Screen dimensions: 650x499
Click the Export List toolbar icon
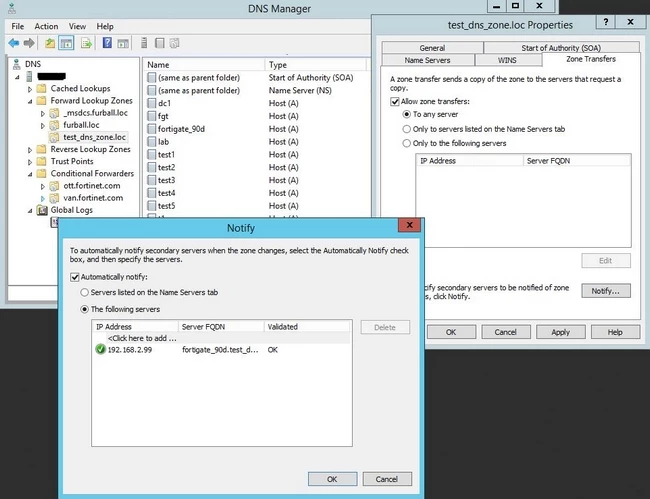pyautogui.click(x=86, y=43)
